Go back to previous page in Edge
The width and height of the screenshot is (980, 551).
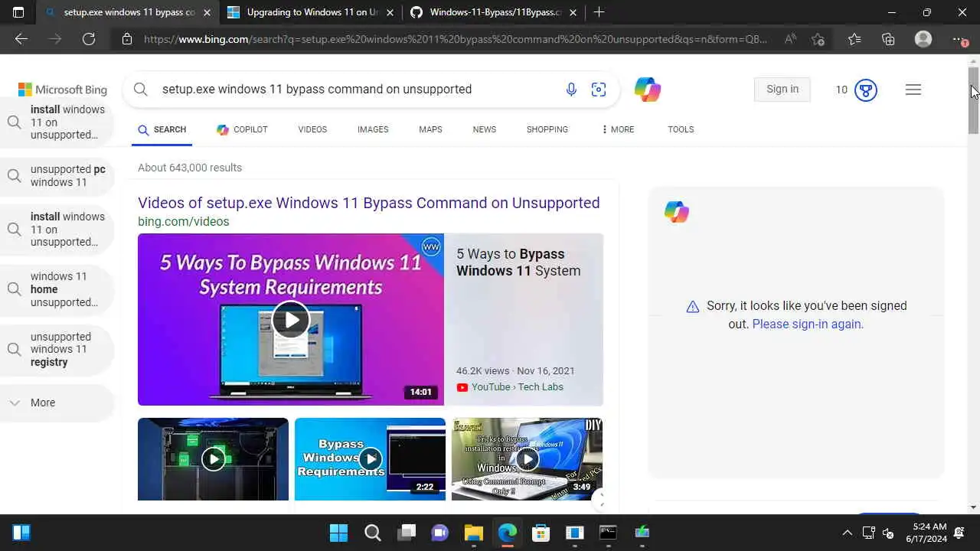21,39
